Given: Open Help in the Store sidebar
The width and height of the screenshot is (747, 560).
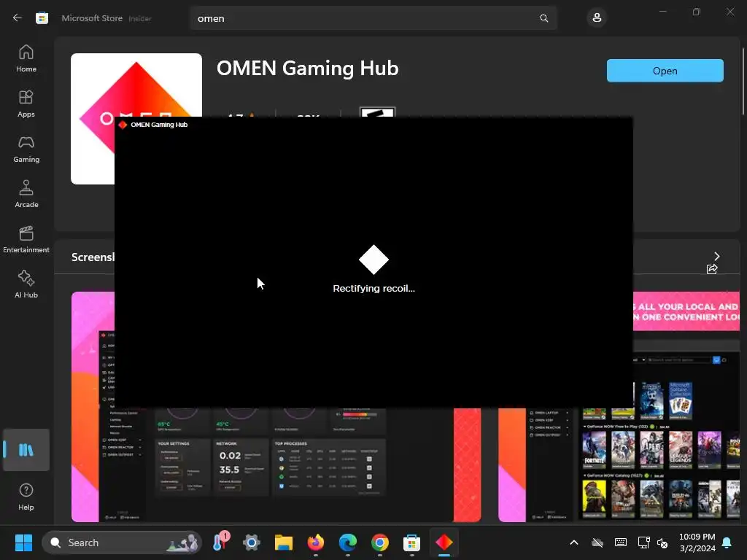Looking at the screenshot, I should pyautogui.click(x=26, y=497).
